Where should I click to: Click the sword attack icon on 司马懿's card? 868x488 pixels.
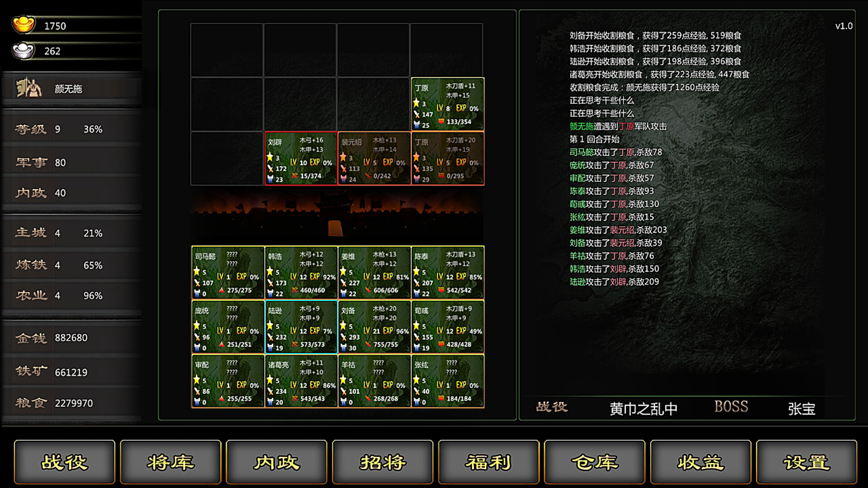click(197, 282)
